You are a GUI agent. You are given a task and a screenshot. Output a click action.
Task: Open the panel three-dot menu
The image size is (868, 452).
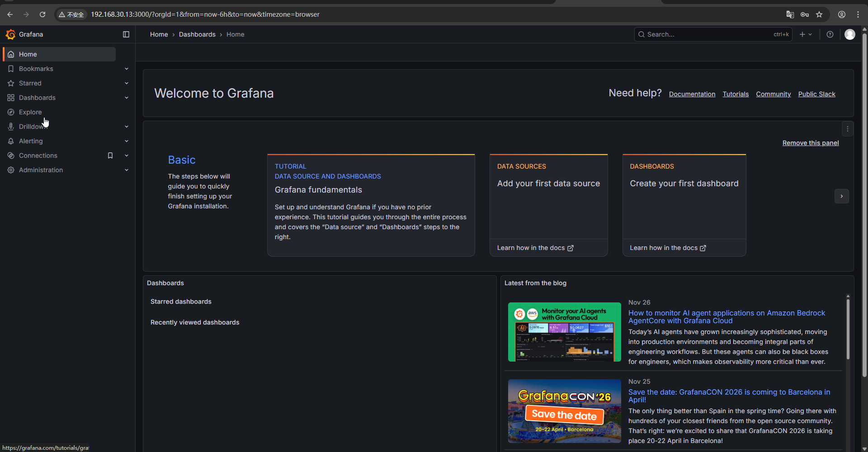(x=848, y=129)
